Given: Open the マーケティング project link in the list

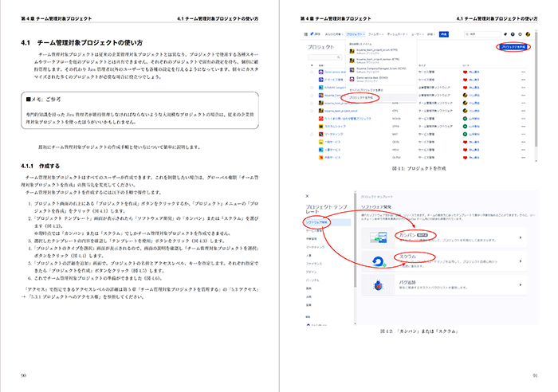Looking at the screenshot, I should (333, 134).
